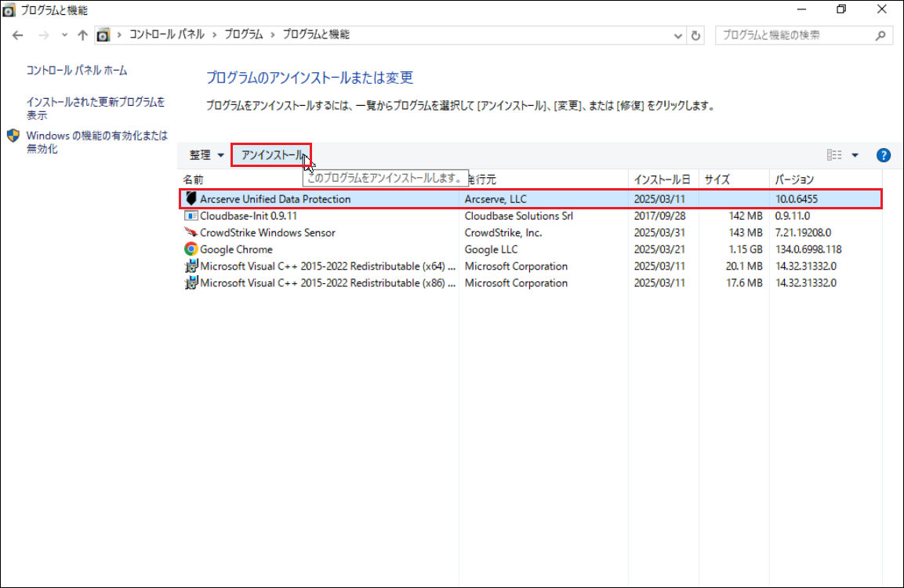Select CrowdStrike Windows Sensor entry

tap(267, 232)
